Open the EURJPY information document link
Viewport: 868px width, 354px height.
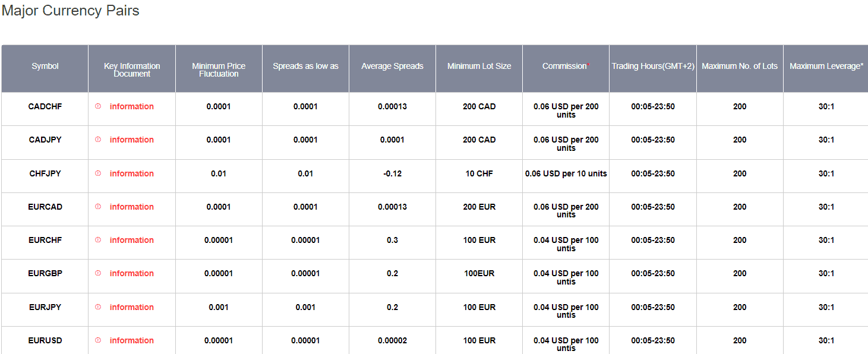(132, 307)
